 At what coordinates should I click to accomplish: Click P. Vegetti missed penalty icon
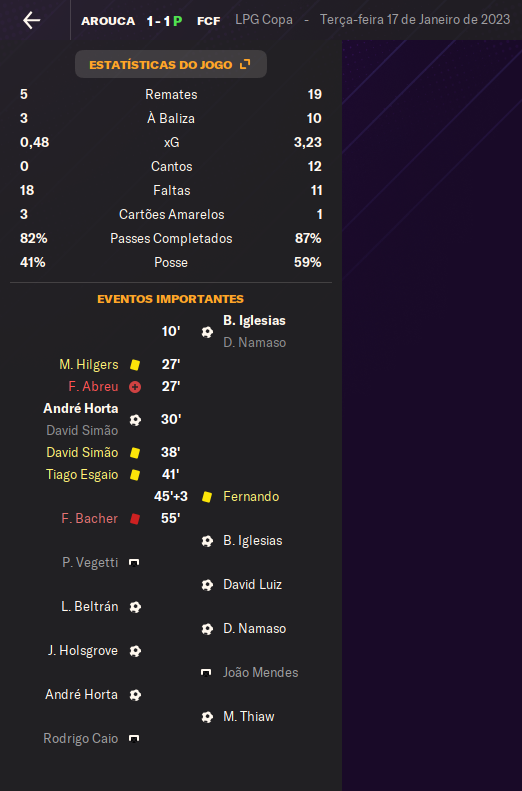point(134,562)
